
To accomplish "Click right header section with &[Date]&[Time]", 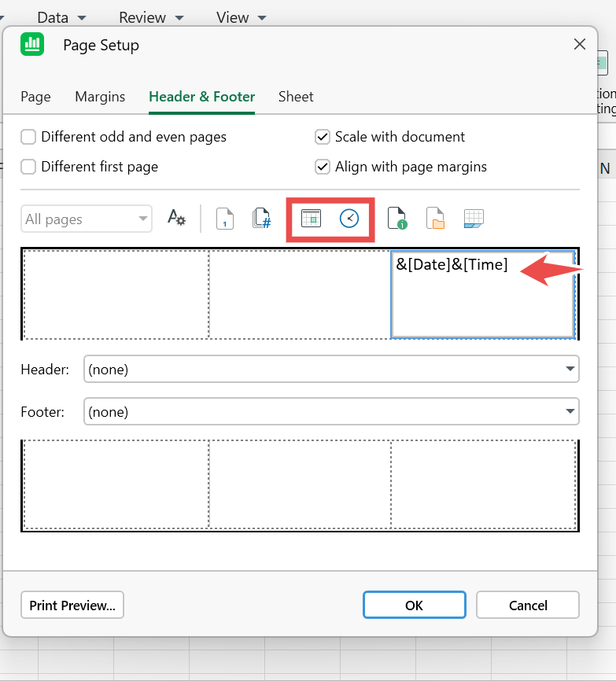I will (x=483, y=294).
